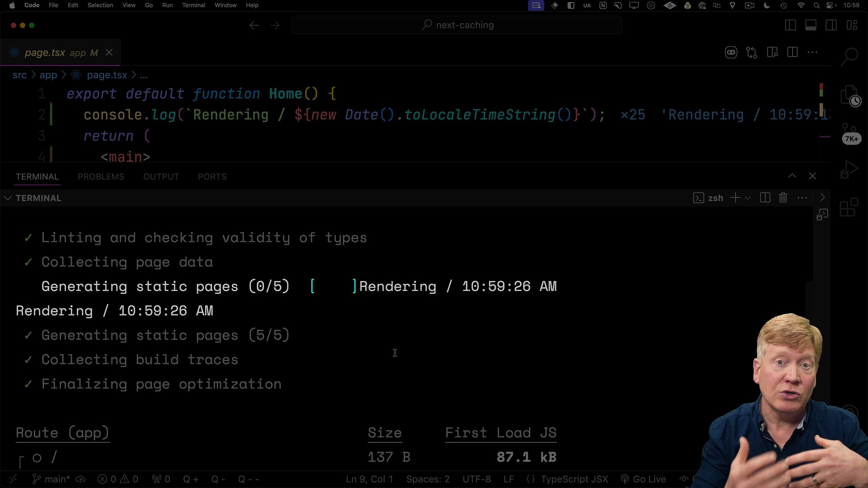
Task: Open the Selection menu
Action: [100, 5]
